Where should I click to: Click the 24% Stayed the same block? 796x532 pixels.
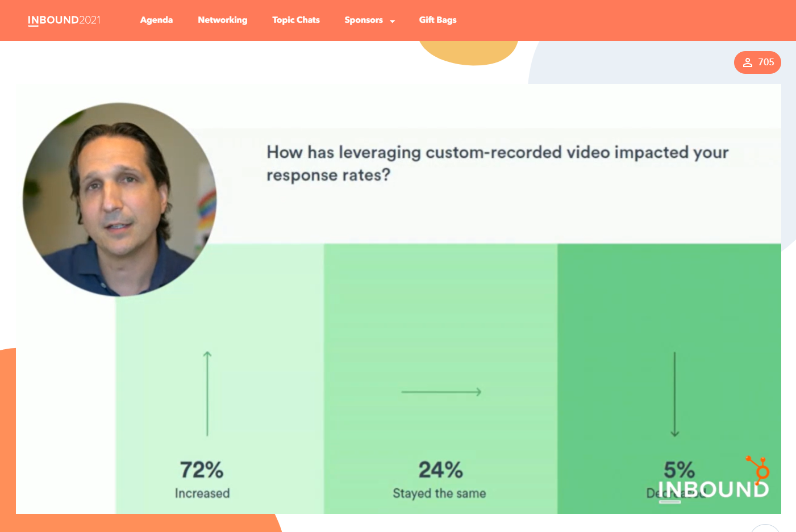441,379
